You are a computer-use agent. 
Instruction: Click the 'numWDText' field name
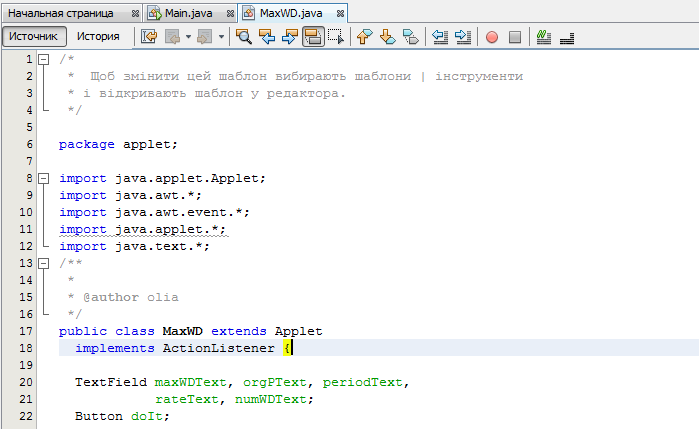coord(271,400)
